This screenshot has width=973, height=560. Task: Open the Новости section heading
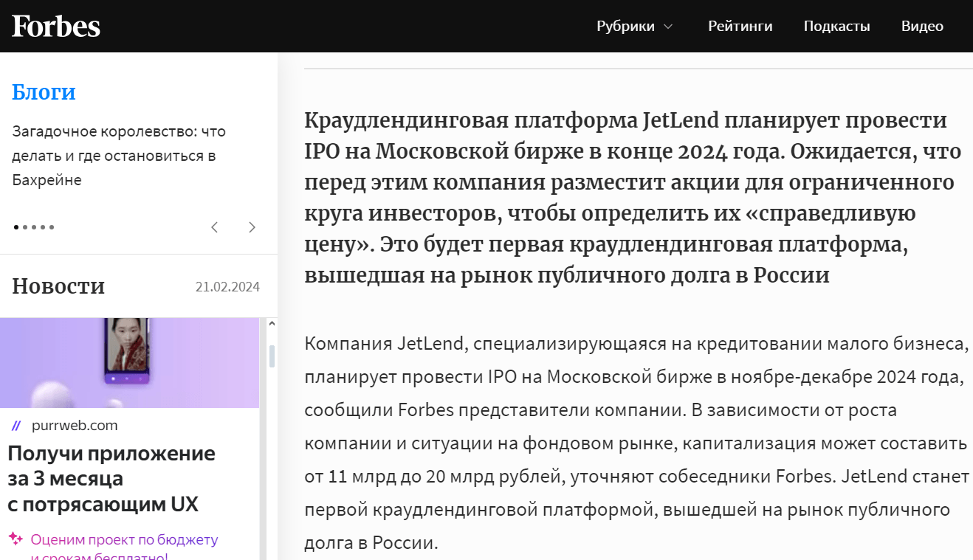click(58, 286)
